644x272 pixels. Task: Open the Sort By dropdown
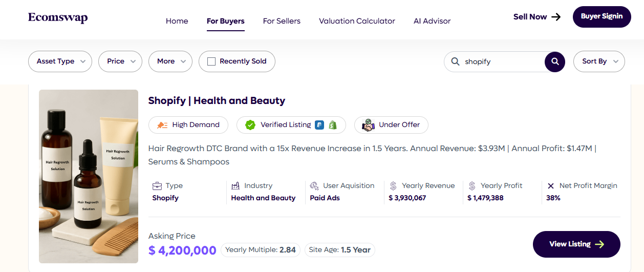599,61
